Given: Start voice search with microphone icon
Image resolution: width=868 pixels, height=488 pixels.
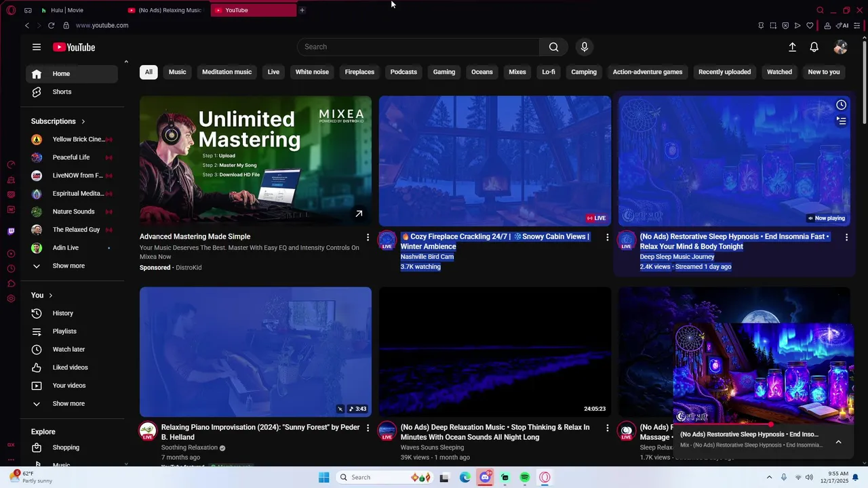Looking at the screenshot, I should [x=585, y=47].
